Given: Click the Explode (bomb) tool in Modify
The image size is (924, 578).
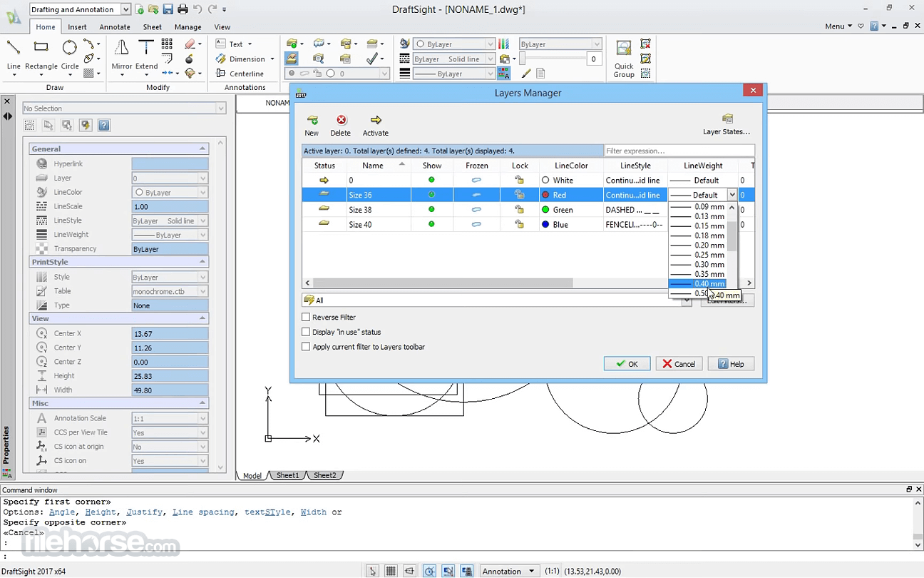Looking at the screenshot, I should [190, 59].
